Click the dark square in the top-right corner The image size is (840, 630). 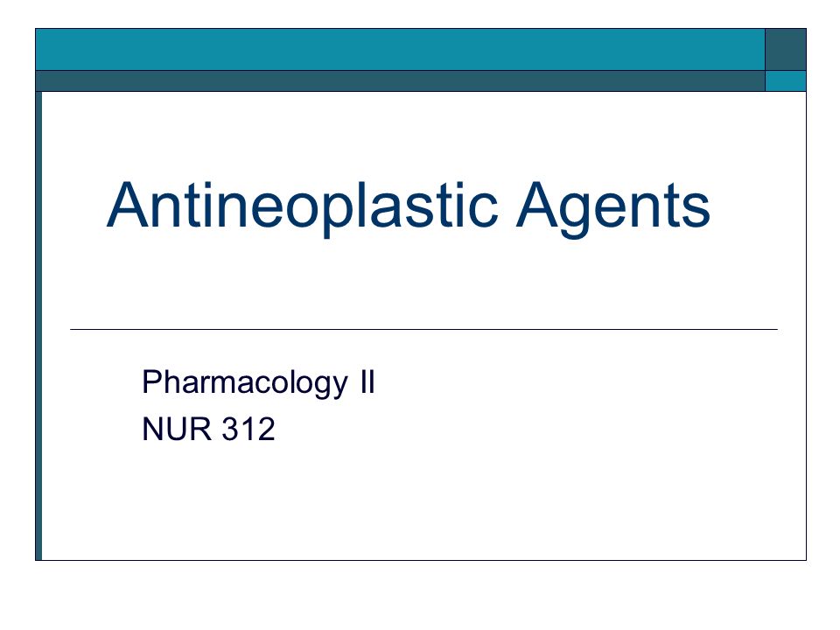[x=786, y=49]
